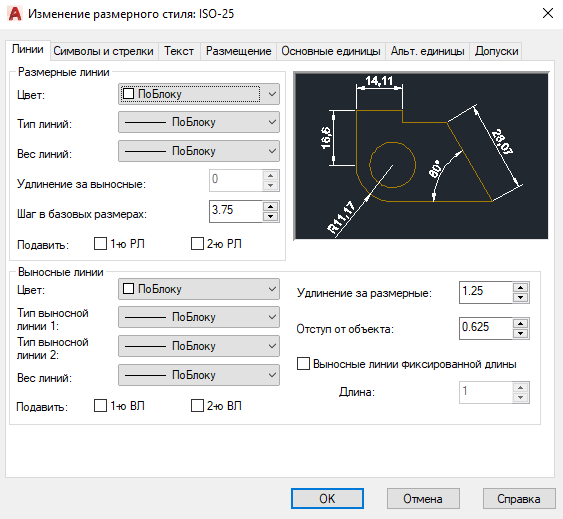The height and width of the screenshot is (519, 563).
Task: Expand extension lines Вес линий dropdown
Action: point(199,375)
